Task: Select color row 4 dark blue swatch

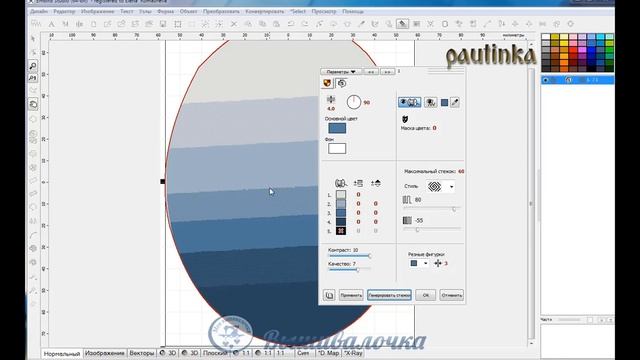Action: click(341, 222)
